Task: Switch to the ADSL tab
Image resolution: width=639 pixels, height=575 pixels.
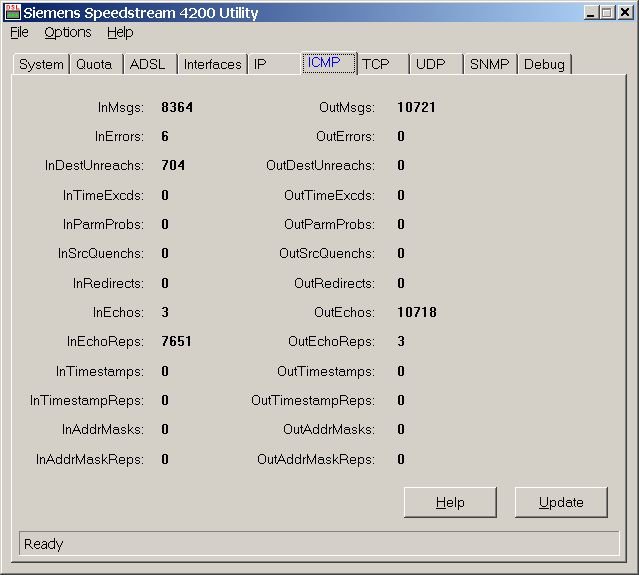Action: [x=150, y=64]
